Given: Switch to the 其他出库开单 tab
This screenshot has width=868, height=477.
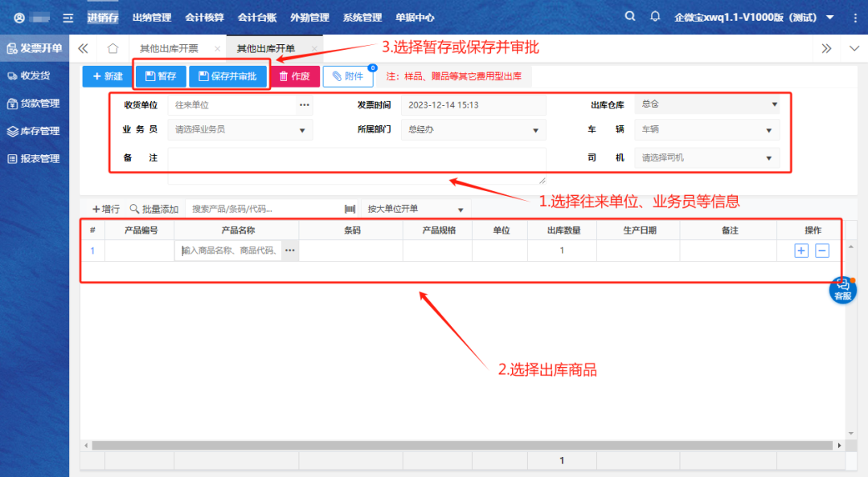Looking at the screenshot, I should tap(266, 49).
